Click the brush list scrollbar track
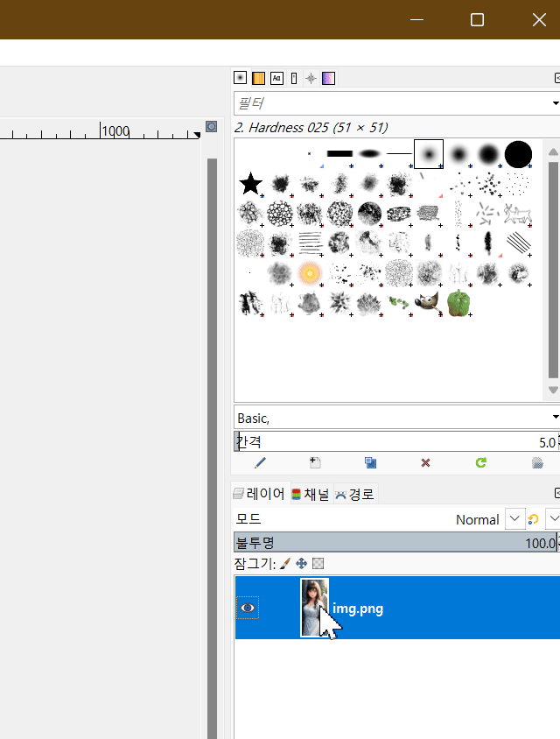This screenshot has height=739, width=560. [x=553, y=270]
